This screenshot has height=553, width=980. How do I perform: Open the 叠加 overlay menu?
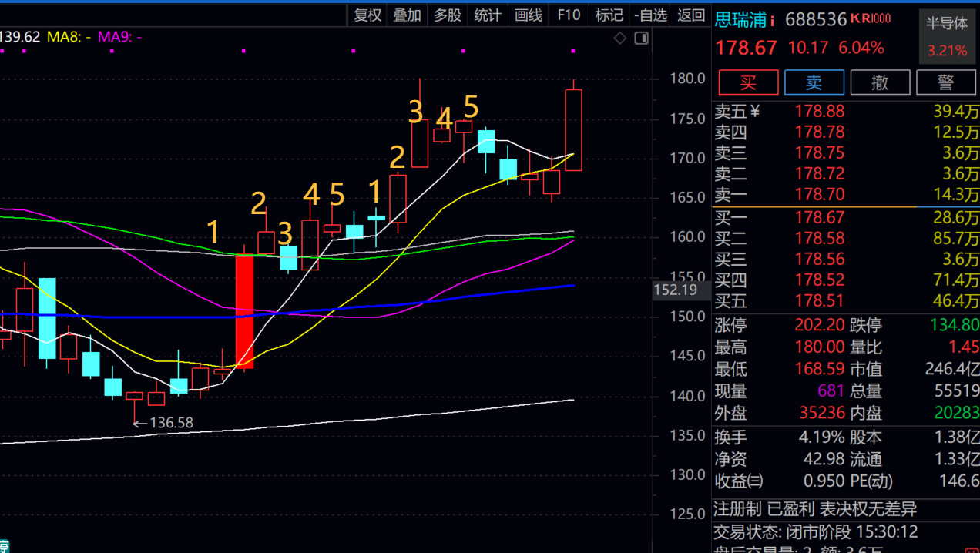tap(408, 15)
